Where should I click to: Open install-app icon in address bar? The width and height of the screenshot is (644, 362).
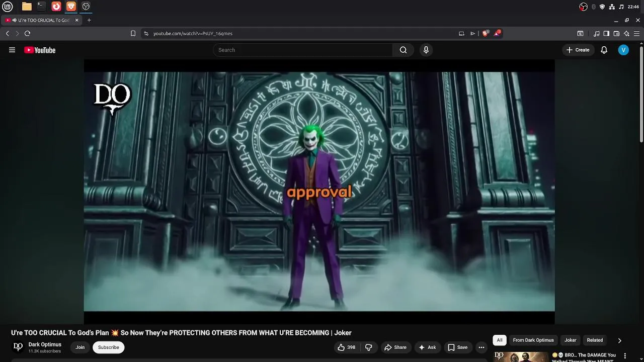461,33
